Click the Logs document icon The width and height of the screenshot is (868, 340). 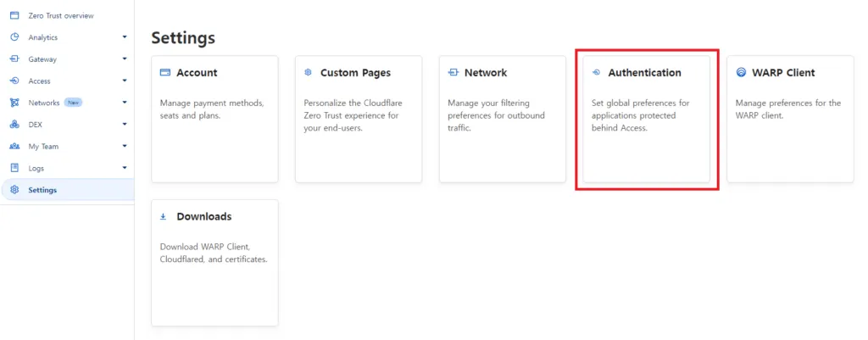(x=15, y=168)
